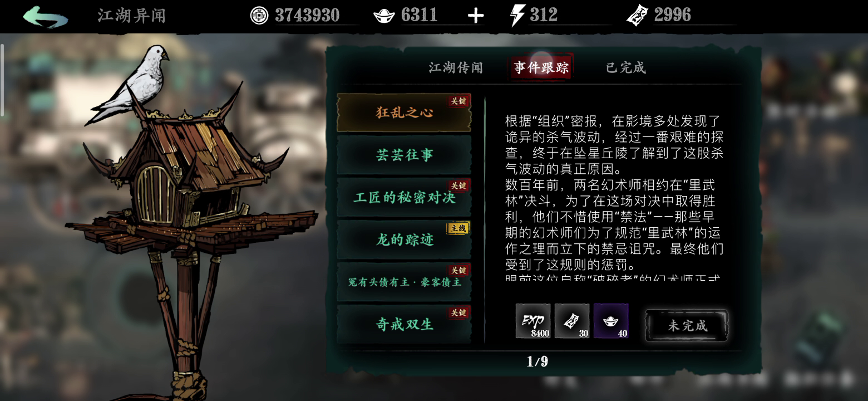This screenshot has height=401, width=868.
Task: Tap the lightning stamina icon
Action: pyautogui.click(x=517, y=16)
